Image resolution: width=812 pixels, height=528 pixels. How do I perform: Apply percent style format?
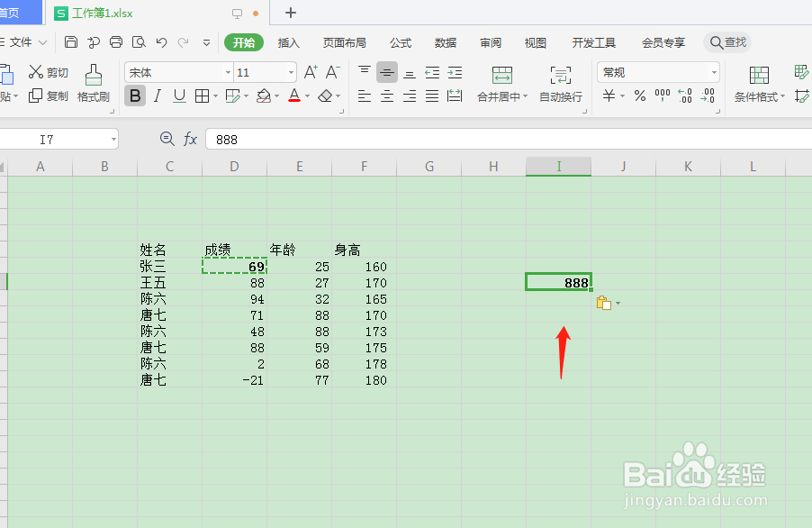coord(640,96)
